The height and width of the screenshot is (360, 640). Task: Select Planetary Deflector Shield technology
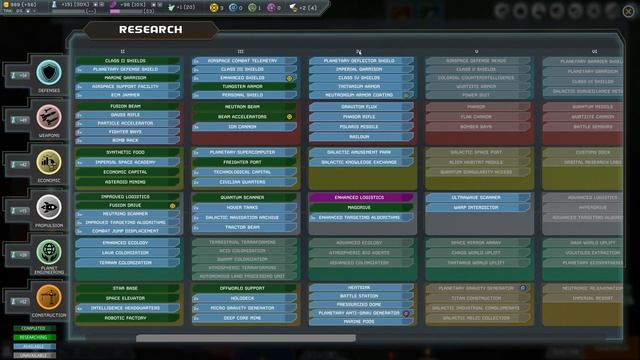(361, 61)
